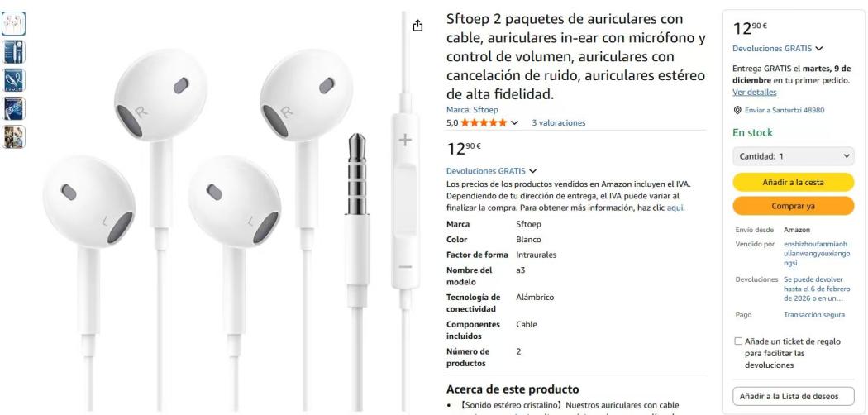Click the 'Comprar ya' button

coord(794,206)
